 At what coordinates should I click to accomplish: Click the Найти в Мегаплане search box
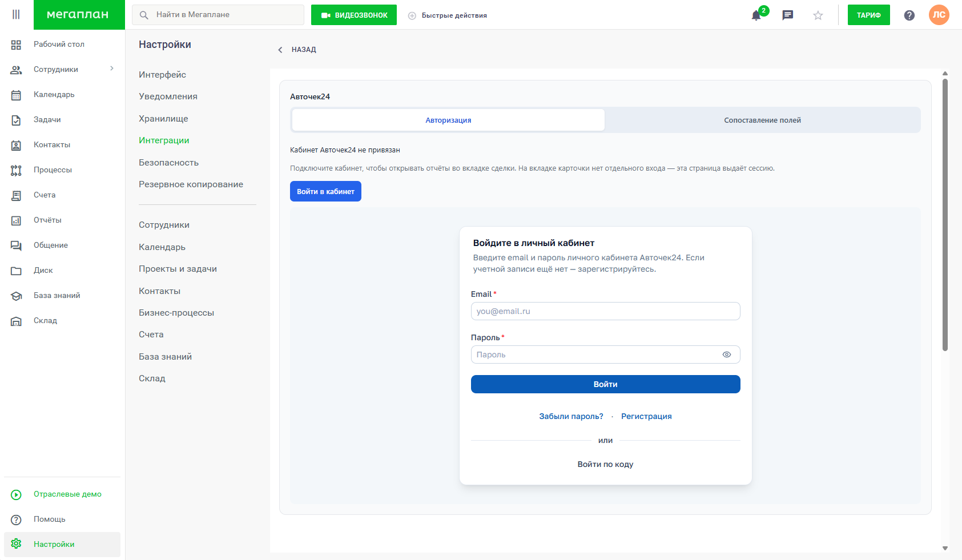(218, 15)
